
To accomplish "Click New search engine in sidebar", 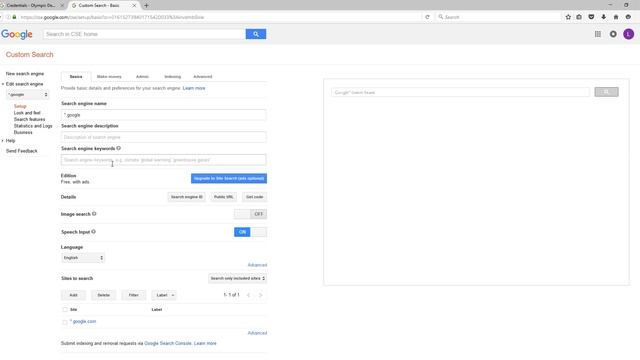I will click(24, 74).
